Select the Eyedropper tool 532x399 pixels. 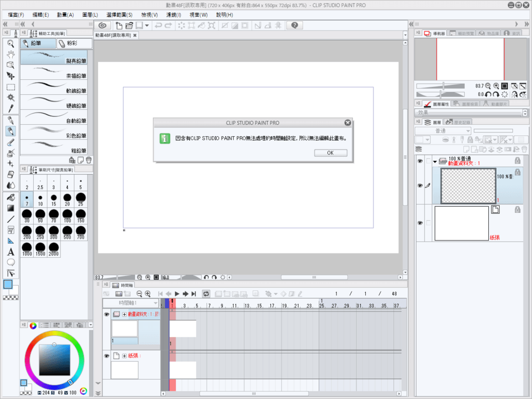pos(11,109)
